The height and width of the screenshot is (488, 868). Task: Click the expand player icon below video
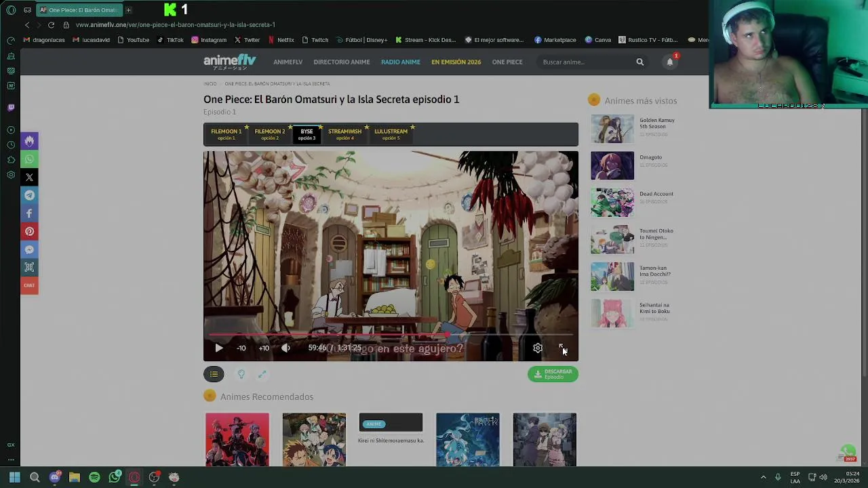click(262, 374)
